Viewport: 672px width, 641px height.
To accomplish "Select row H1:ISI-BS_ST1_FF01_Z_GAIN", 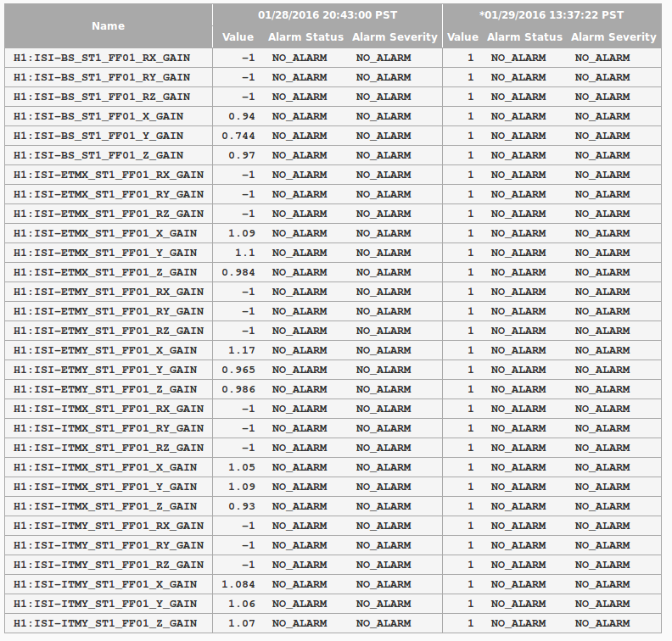I will (333, 155).
